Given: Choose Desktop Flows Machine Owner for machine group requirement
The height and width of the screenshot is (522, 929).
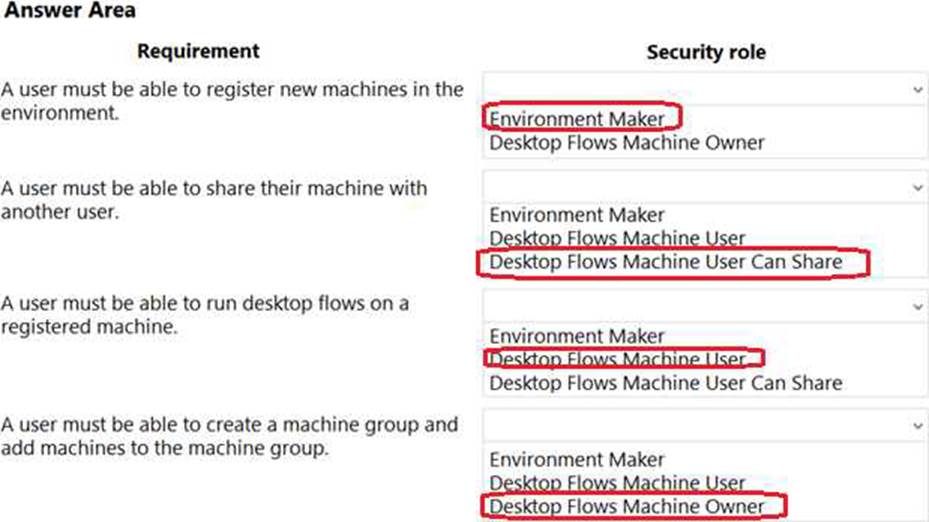Looking at the screenshot, I should tap(627, 506).
